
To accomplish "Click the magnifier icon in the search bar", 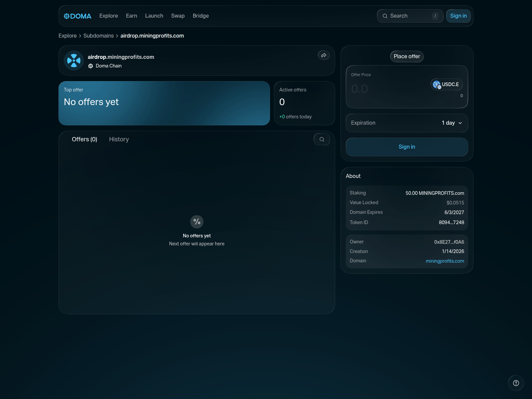I will click(385, 16).
